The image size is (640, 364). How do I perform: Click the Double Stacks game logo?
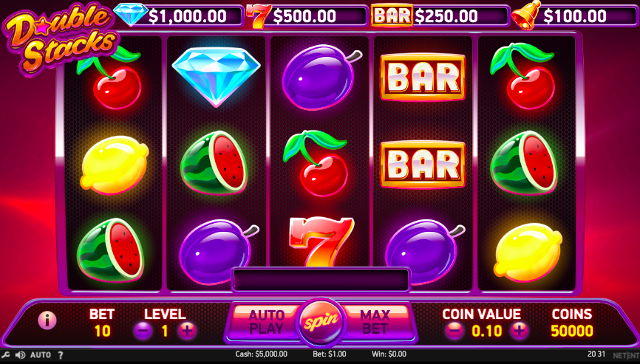point(61,40)
